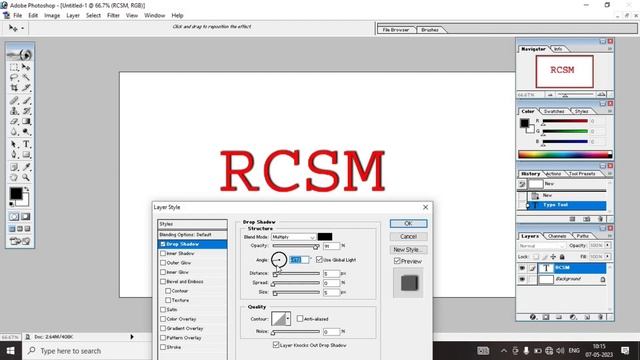Open the Contour picker dropdown arrow
This screenshot has height=360, width=640.
[288, 319]
